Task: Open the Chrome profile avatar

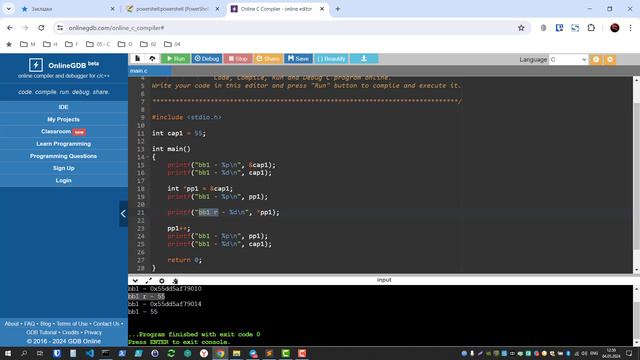Action: coord(615,28)
